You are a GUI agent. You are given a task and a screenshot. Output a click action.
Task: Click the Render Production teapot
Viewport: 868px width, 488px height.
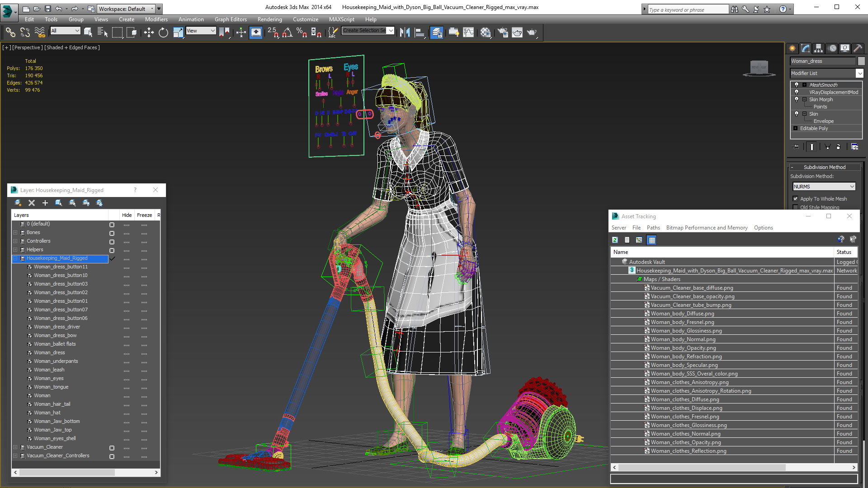click(532, 32)
